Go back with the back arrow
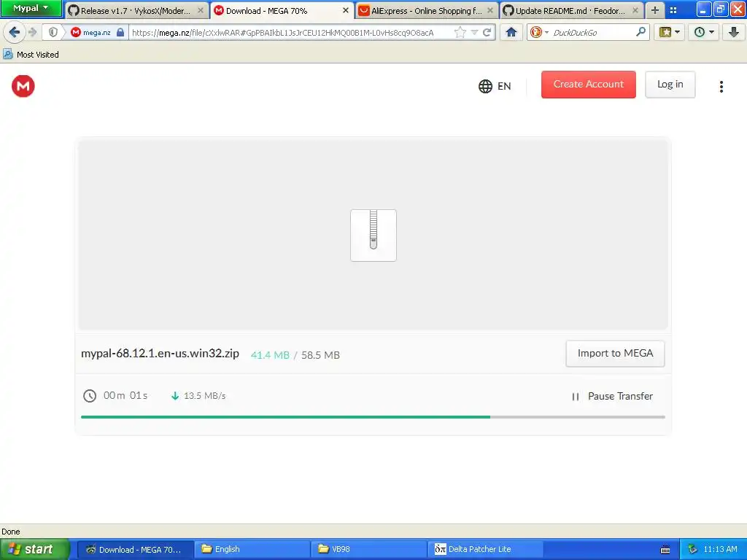The height and width of the screenshot is (560, 747). 15,32
